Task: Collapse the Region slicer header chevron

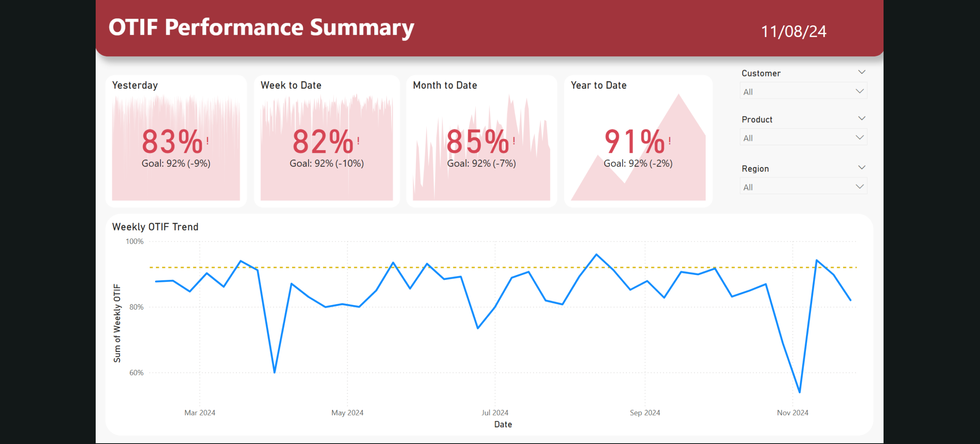Action: tap(862, 168)
